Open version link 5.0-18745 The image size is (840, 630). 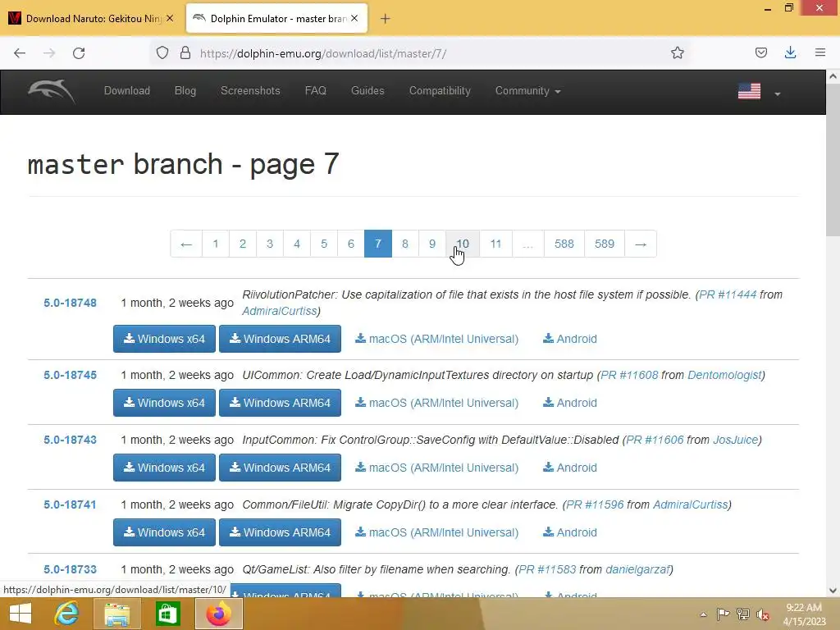71,375
